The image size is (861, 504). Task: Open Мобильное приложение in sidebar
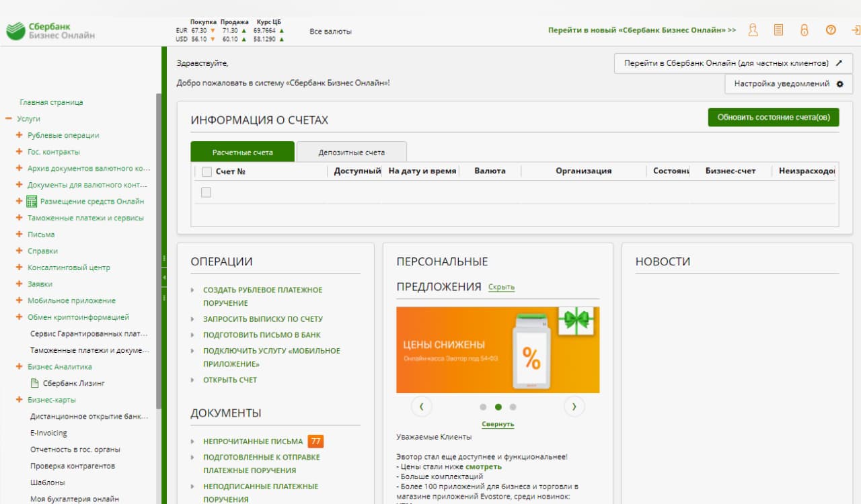(71, 300)
